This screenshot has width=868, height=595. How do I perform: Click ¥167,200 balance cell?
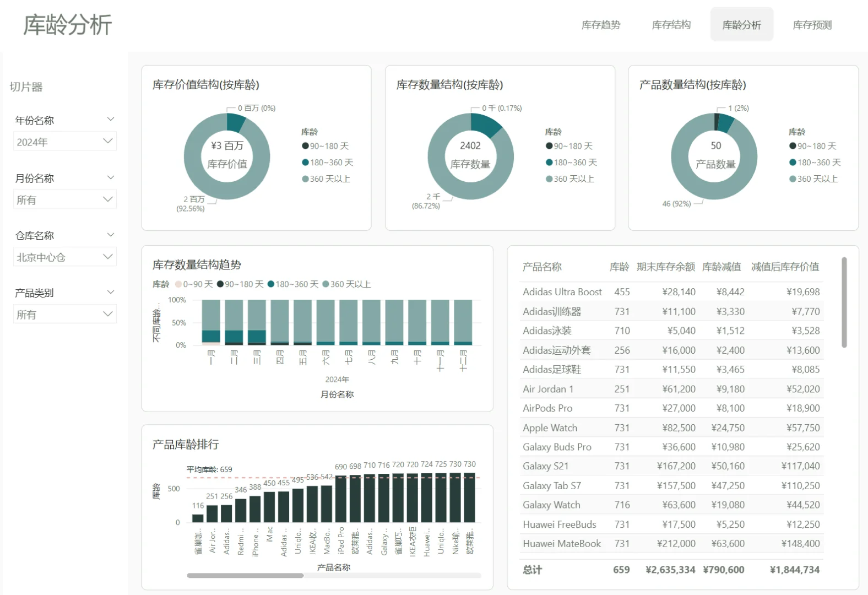[x=676, y=466]
